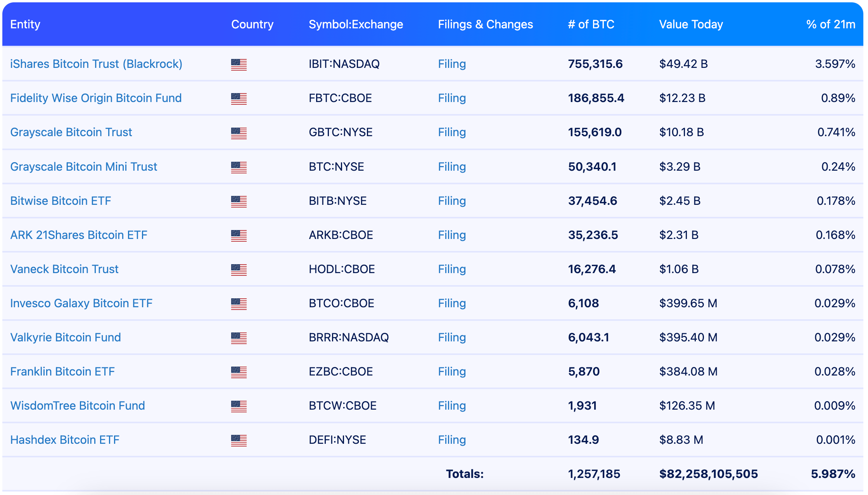Open the WisdomTree Bitcoin Fund Filing link
This screenshot has height=495, width=868.
tap(452, 406)
